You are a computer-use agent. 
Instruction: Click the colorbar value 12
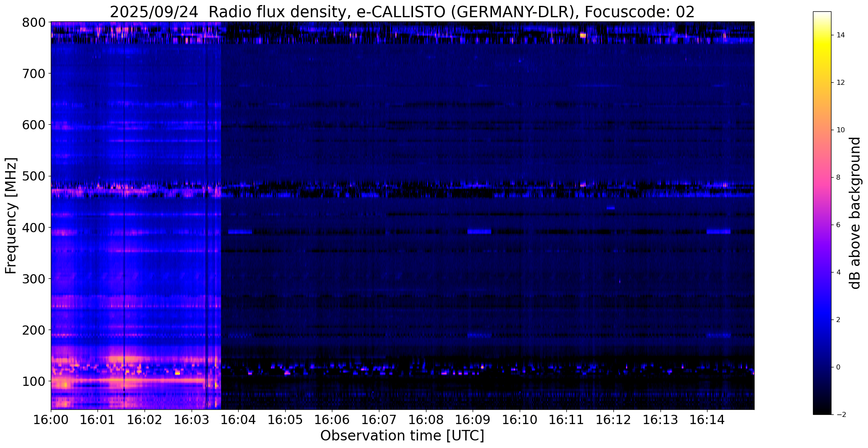click(841, 83)
